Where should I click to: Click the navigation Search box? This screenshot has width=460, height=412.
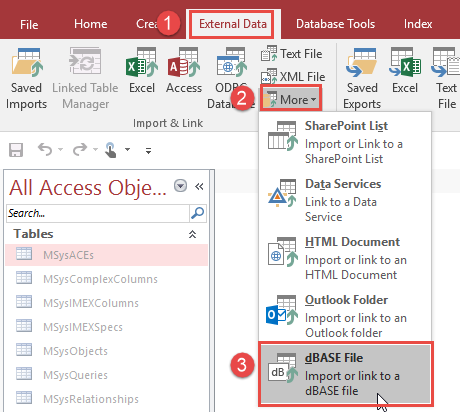[98, 213]
